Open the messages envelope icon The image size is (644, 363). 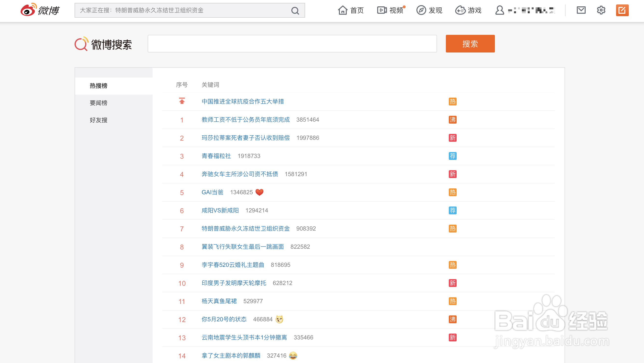[581, 10]
